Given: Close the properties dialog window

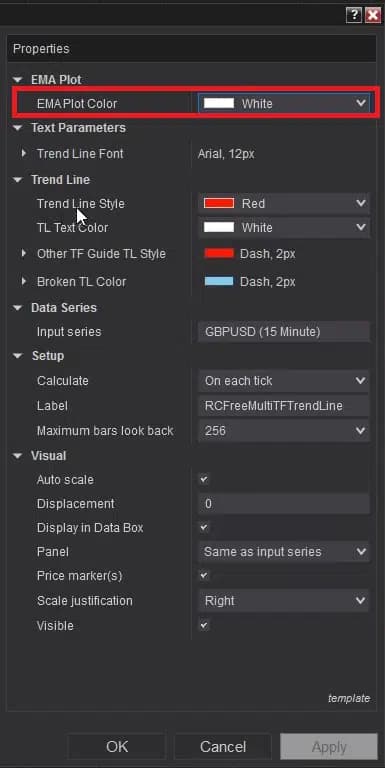Looking at the screenshot, I should click(373, 15).
